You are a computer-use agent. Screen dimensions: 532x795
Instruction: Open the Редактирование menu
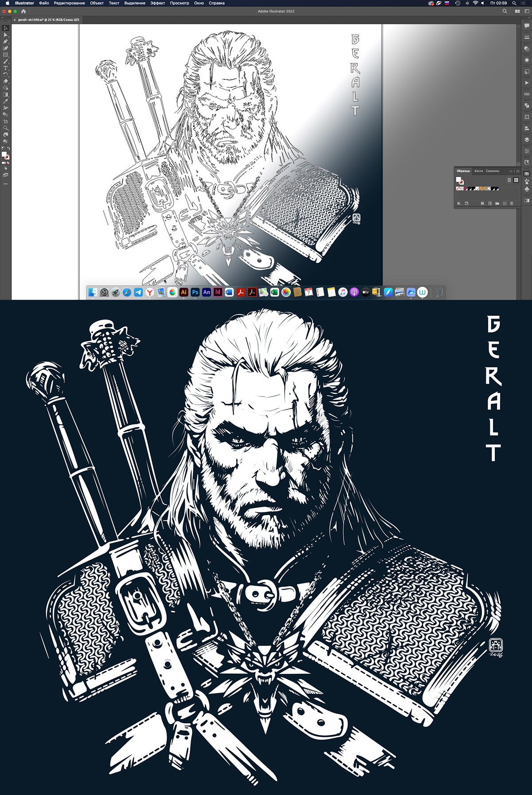(x=69, y=3)
